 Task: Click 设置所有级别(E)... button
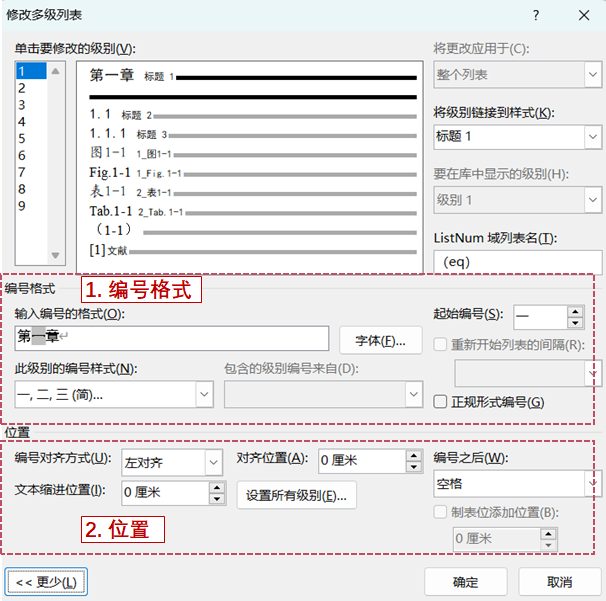296,495
